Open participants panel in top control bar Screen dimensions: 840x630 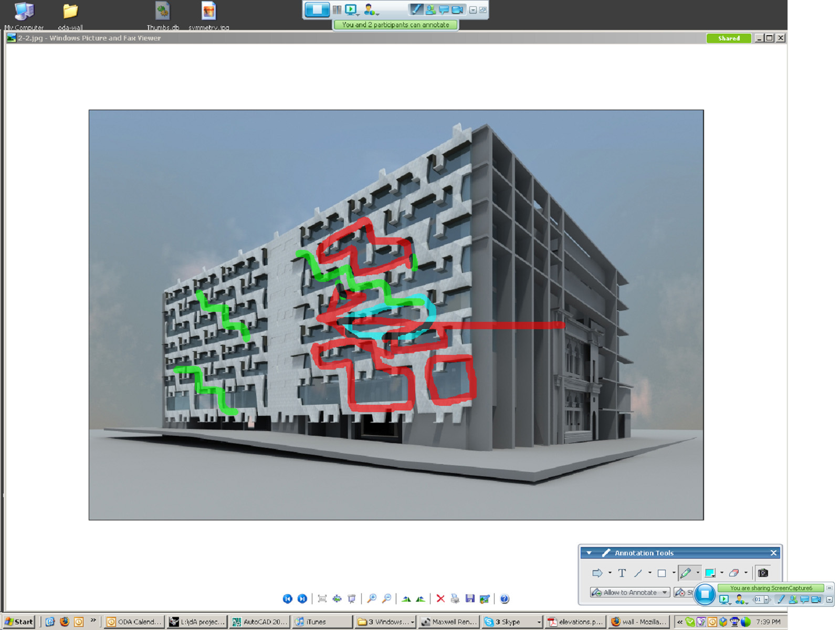(x=430, y=9)
